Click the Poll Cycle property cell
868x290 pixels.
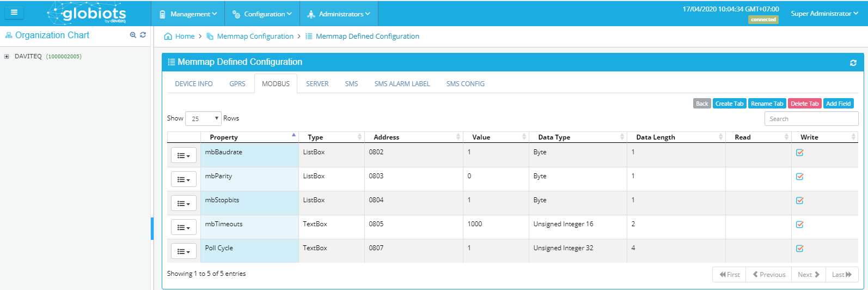pyautogui.click(x=249, y=251)
